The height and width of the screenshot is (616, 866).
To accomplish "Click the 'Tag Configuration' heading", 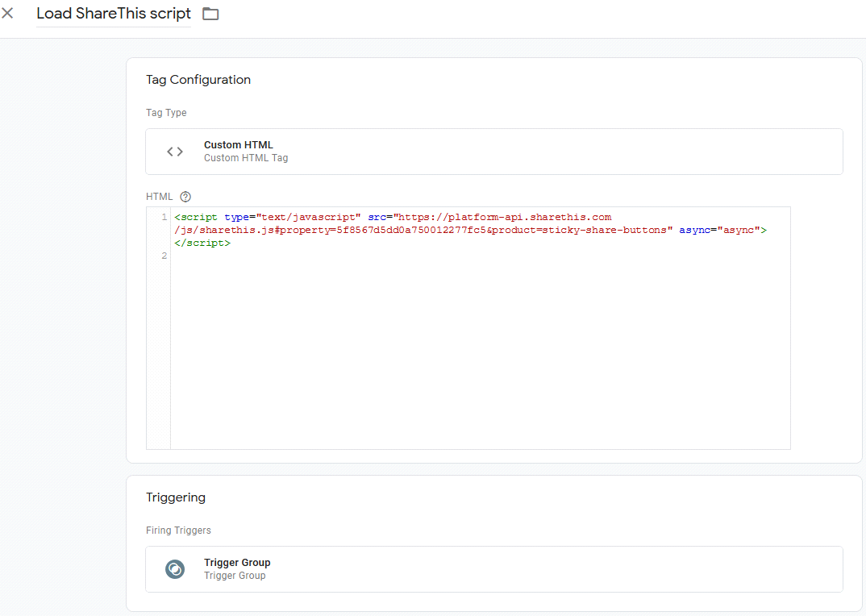I will (198, 80).
